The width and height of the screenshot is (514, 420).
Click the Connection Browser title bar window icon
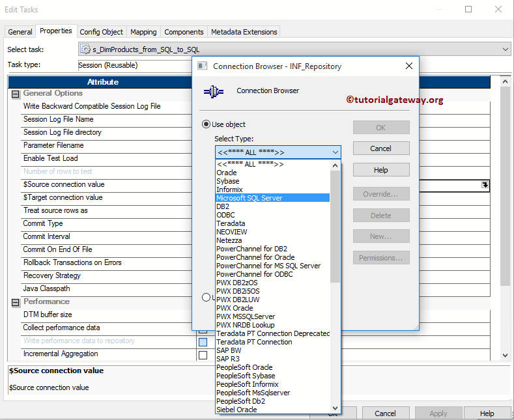pos(202,66)
